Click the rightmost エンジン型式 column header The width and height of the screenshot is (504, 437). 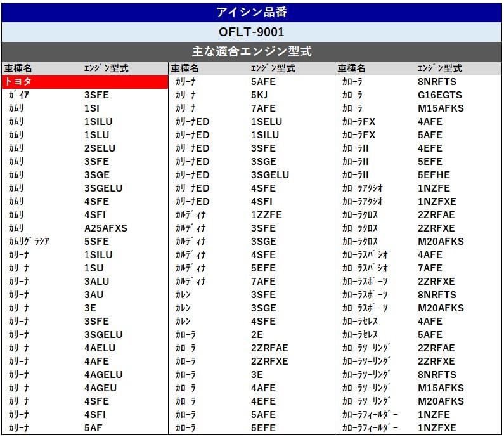coord(439,68)
